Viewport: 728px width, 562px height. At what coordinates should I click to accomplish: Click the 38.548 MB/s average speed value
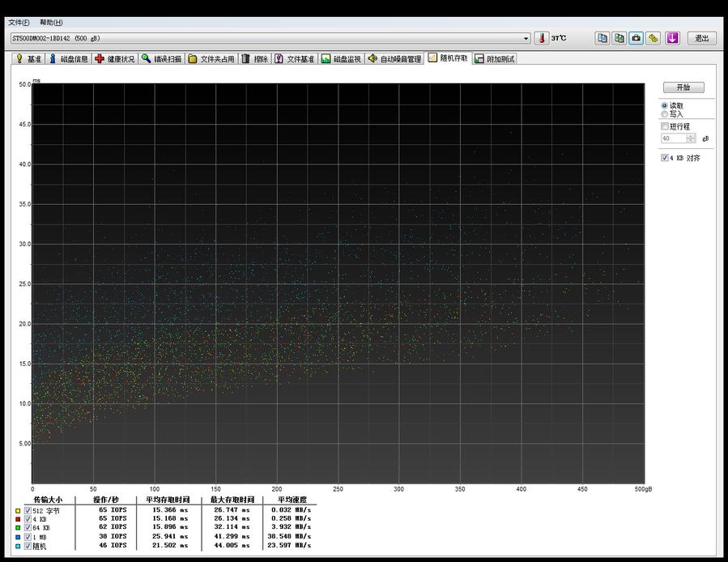pos(289,536)
